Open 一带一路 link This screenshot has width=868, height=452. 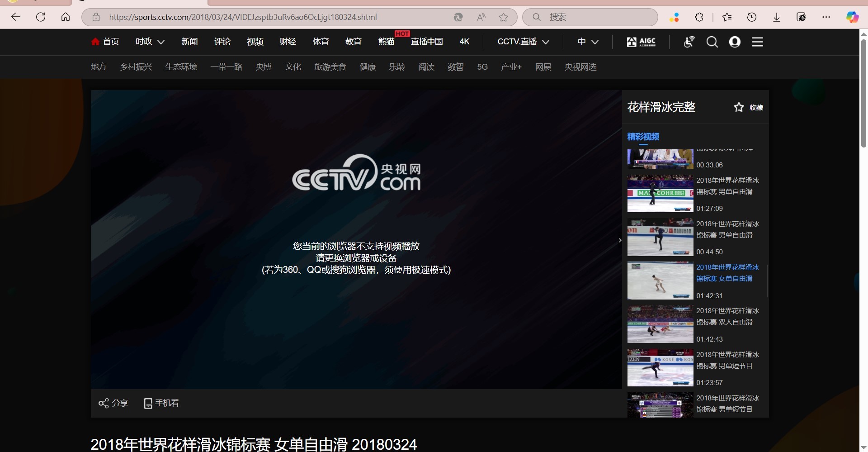click(x=226, y=67)
